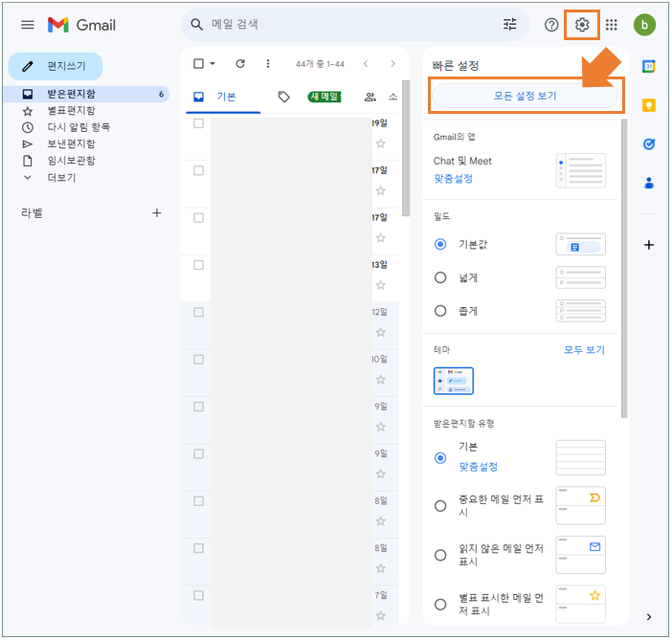Select 기본 inbox type
672x640 pixels.
[440, 458]
